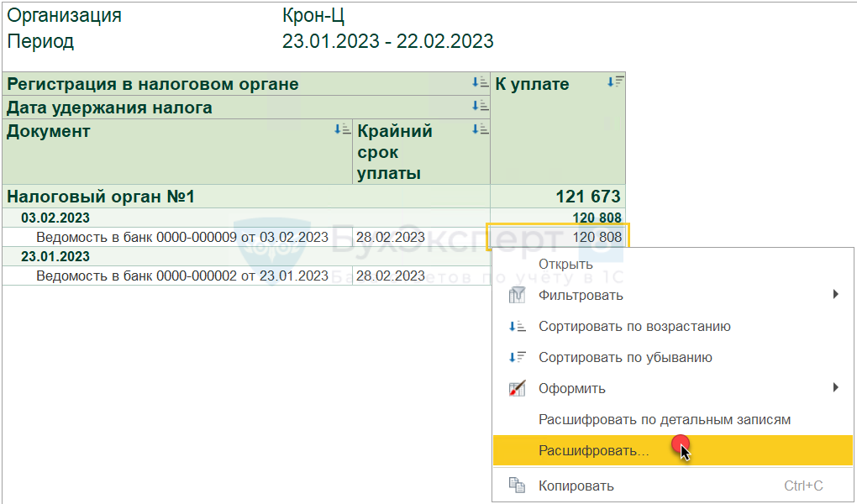Click sort icon in 'Регистрация в налоговом органе' header

(x=480, y=82)
